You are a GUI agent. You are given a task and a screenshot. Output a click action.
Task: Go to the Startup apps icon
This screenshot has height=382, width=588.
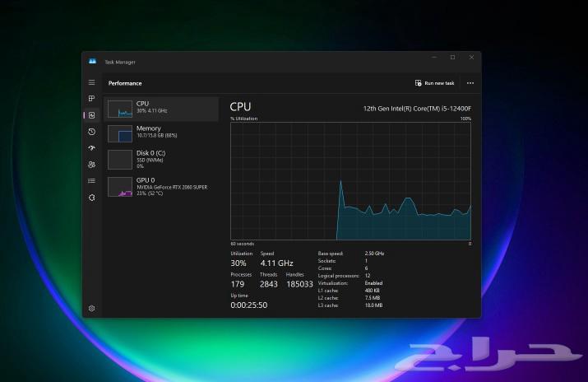pyautogui.click(x=91, y=148)
